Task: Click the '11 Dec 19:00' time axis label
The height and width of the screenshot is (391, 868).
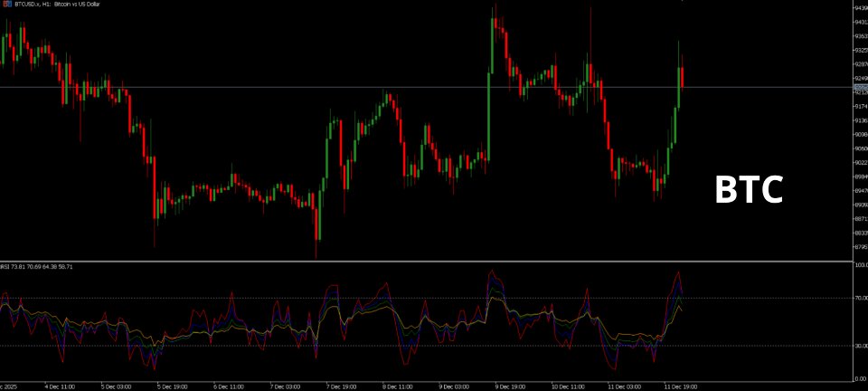Action: [x=681, y=386]
